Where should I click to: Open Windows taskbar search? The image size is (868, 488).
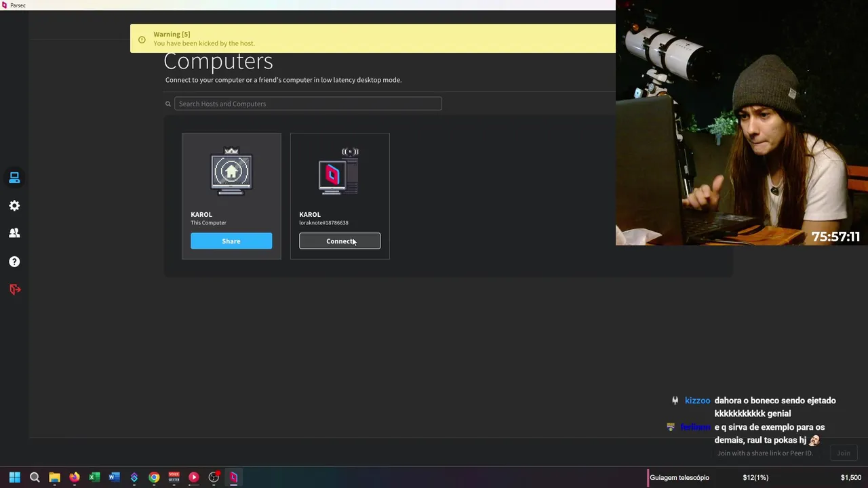35,477
